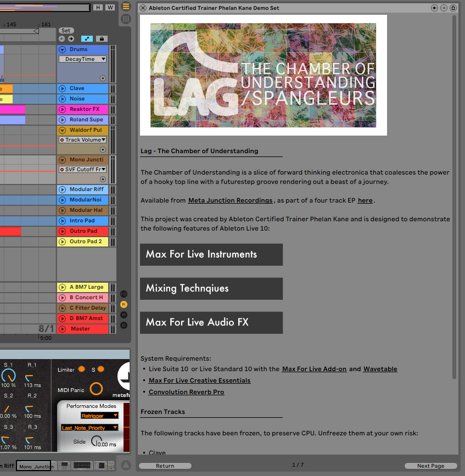This screenshot has width=465, height=476.
Task: Unfold the C Filter Delay return track
Action: (63, 308)
